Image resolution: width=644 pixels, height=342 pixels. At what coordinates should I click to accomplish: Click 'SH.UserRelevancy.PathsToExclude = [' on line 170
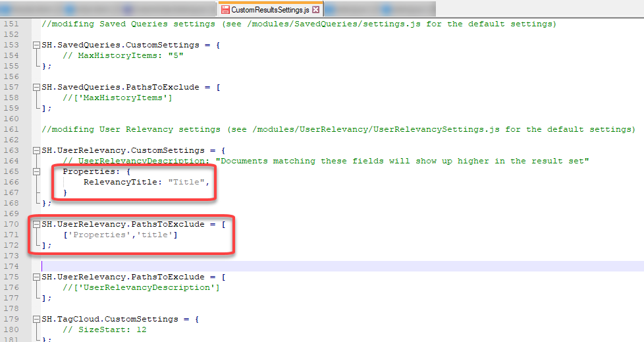134,225
